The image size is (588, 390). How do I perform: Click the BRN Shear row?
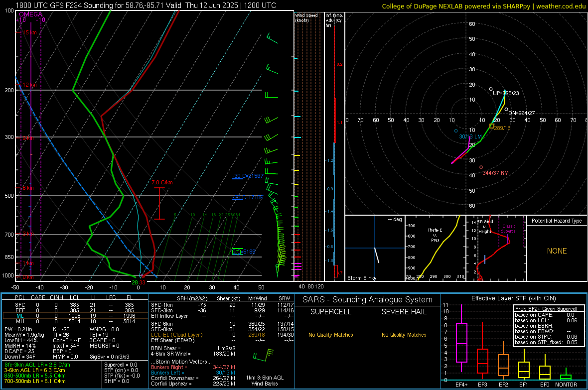[x=193, y=348]
